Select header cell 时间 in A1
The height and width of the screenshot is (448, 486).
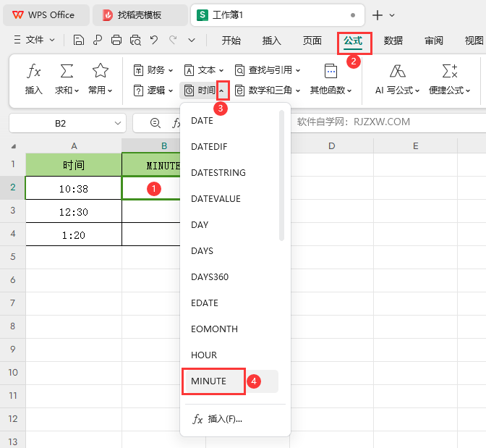(x=74, y=165)
